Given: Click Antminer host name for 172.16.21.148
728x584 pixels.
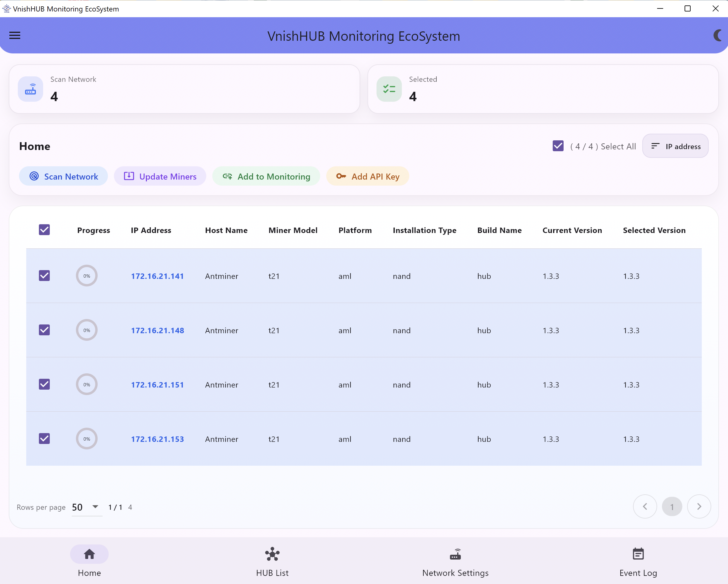Looking at the screenshot, I should (x=222, y=330).
